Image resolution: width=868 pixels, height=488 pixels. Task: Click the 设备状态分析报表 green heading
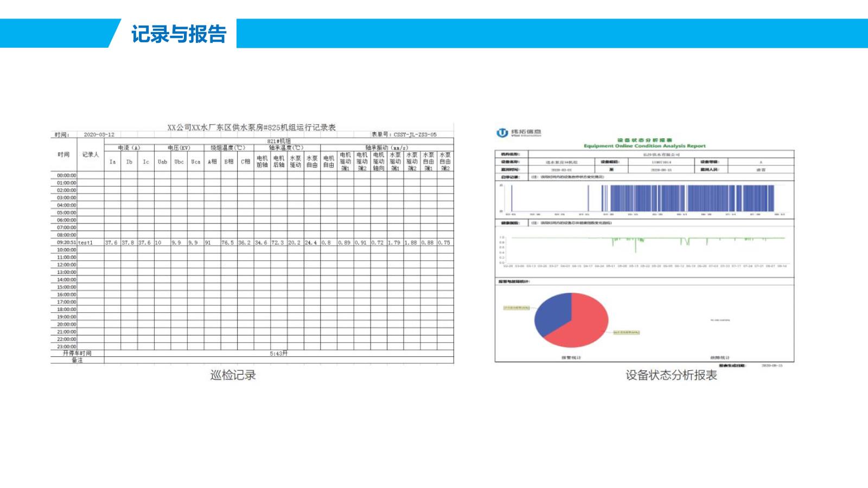[x=646, y=139]
